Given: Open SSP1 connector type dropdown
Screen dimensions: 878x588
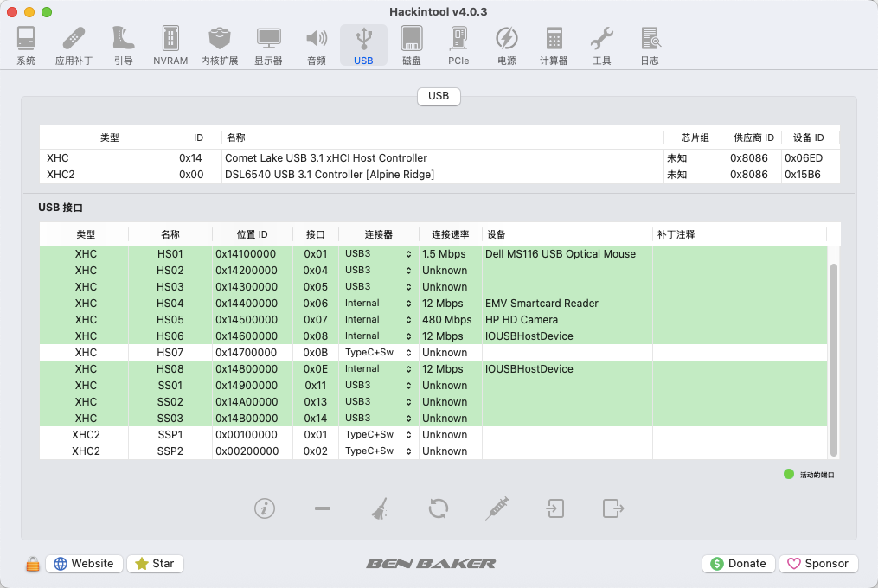Looking at the screenshot, I should tap(378, 435).
